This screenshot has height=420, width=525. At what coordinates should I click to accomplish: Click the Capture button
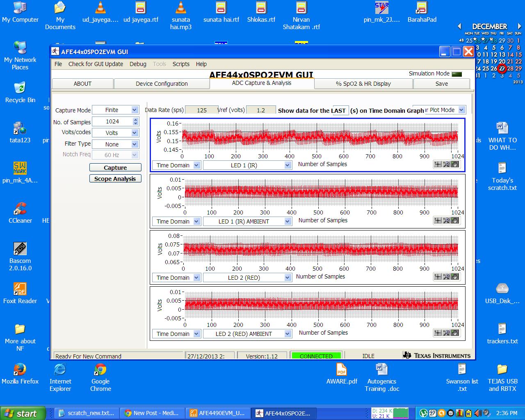point(115,167)
